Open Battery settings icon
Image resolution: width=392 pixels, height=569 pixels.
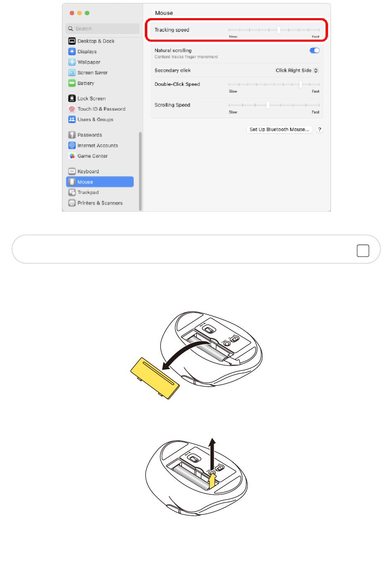coord(72,83)
